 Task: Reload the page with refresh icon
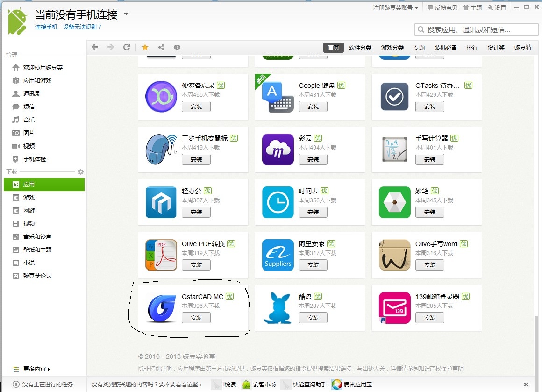pyautogui.click(x=127, y=47)
